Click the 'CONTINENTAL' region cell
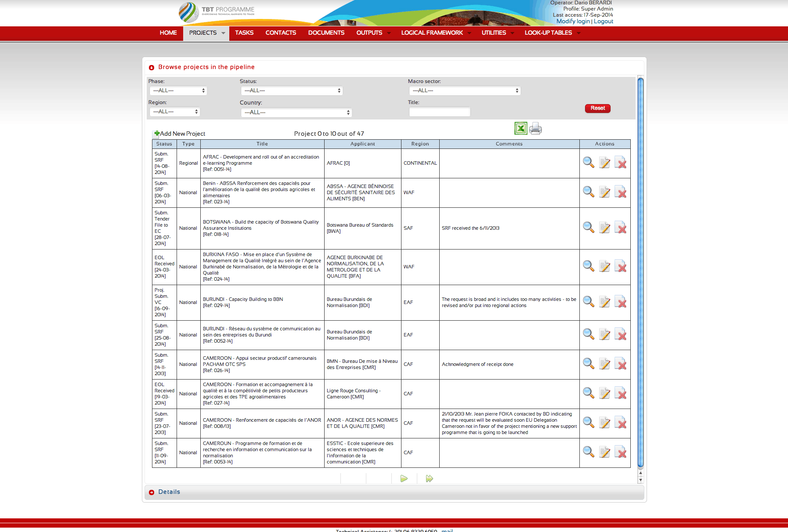 point(420,163)
